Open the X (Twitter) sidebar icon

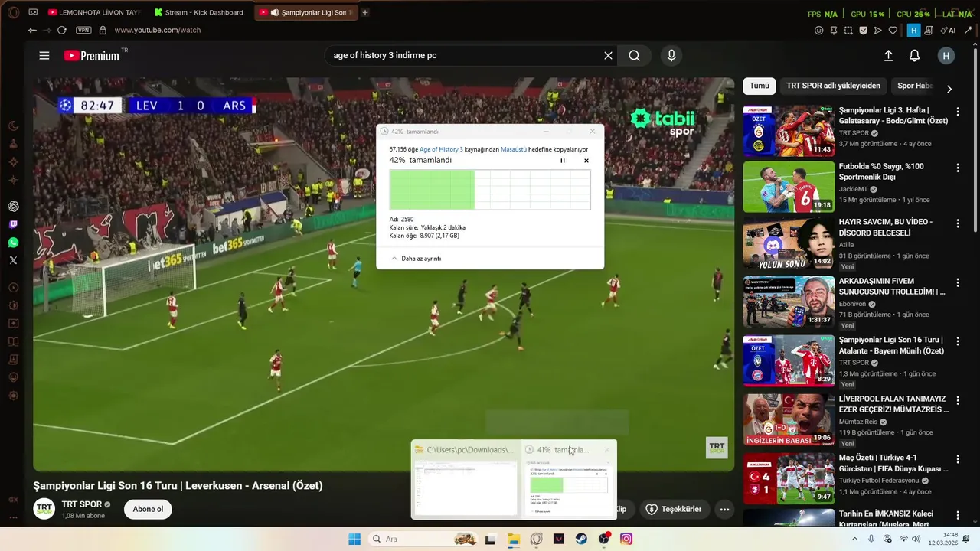13,260
